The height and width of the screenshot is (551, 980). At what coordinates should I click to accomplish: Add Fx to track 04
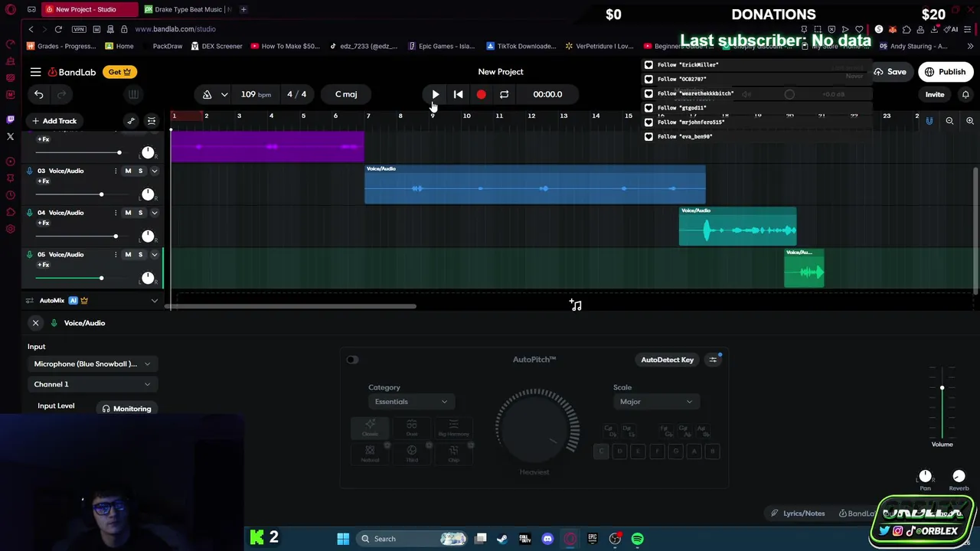coord(44,223)
